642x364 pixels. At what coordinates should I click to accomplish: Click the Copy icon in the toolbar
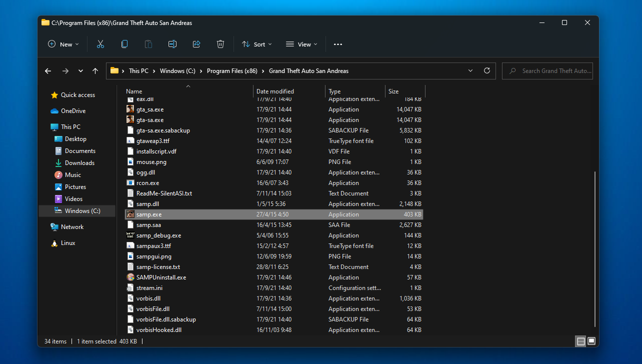(124, 44)
